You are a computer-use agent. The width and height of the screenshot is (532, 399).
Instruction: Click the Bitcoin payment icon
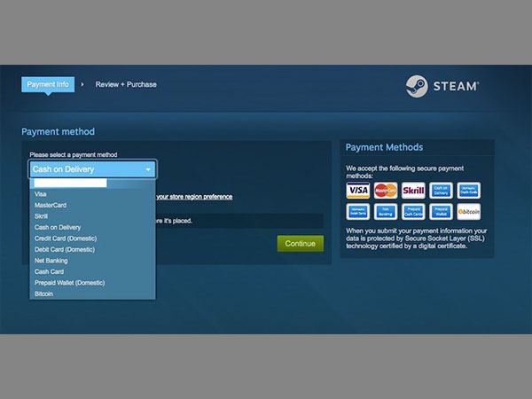click(x=468, y=212)
